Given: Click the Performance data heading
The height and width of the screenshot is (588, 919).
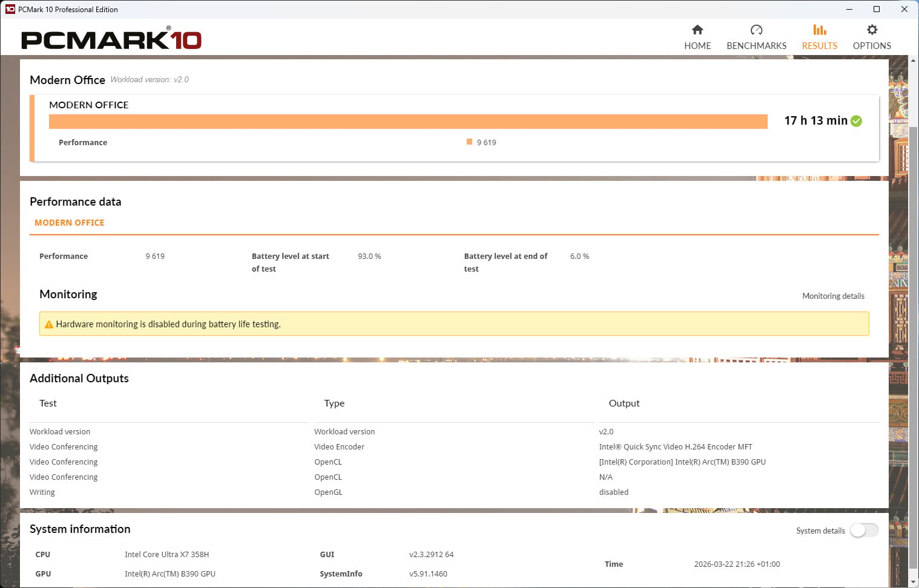Looking at the screenshot, I should pyautogui.click(x=75, y=202).
